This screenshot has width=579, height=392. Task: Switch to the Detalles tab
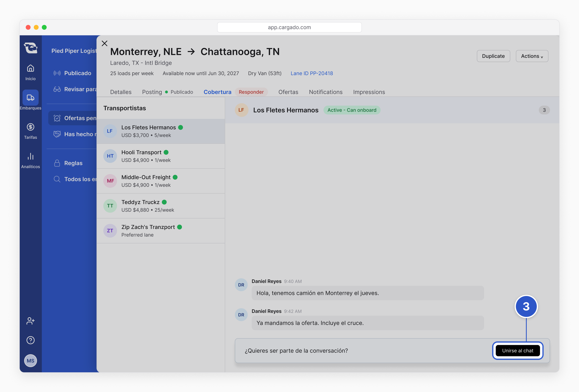(121, 92)
